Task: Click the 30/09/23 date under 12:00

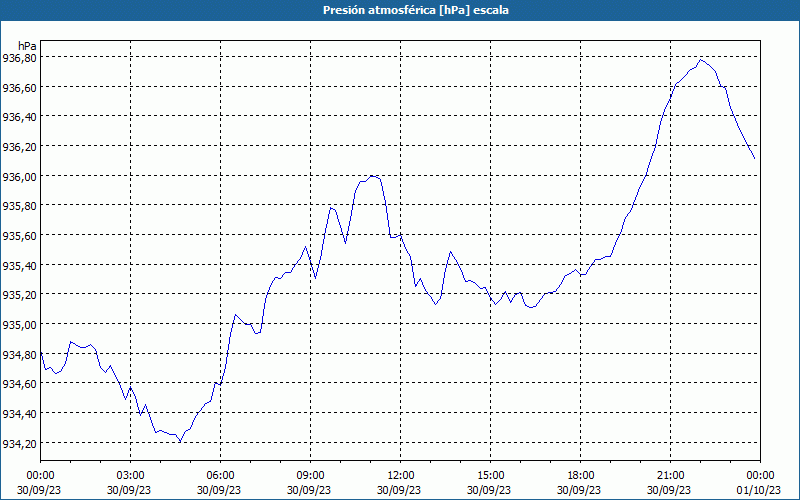Action: pyautogui.click(x=399, y=490)
